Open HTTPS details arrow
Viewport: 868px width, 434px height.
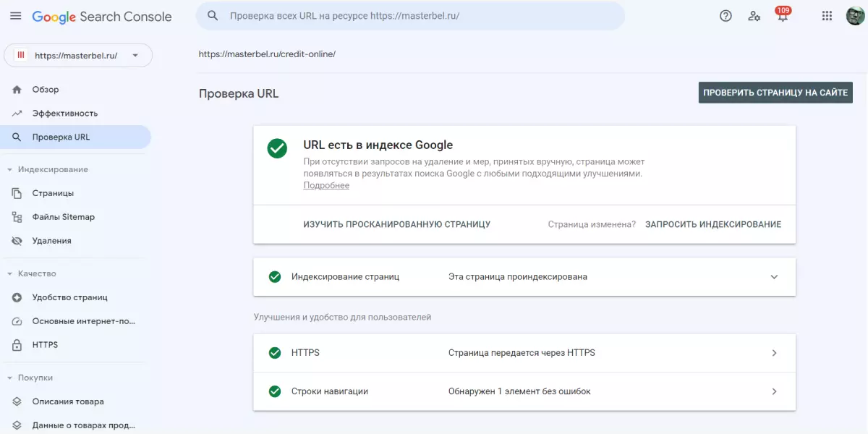click(x=774, y=353)
